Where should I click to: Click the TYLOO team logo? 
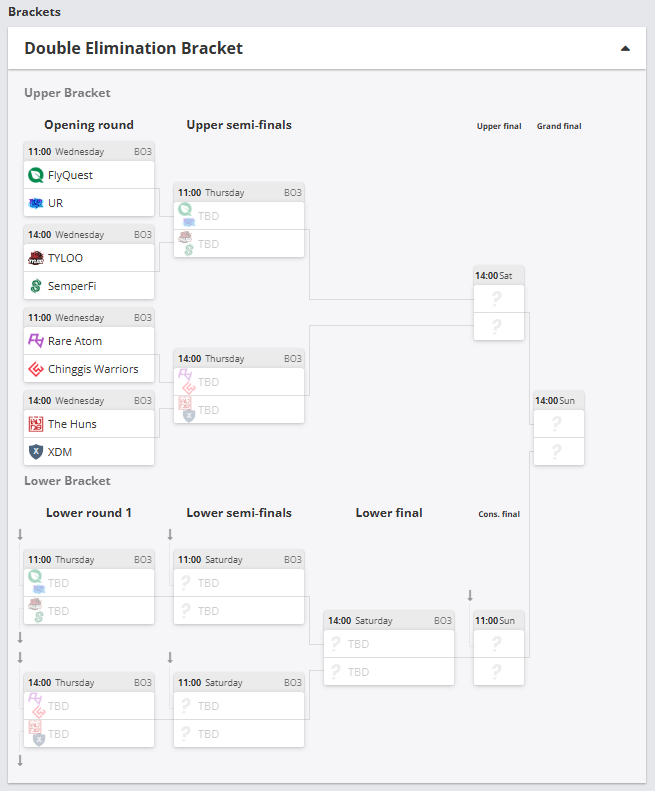point(37,258)
